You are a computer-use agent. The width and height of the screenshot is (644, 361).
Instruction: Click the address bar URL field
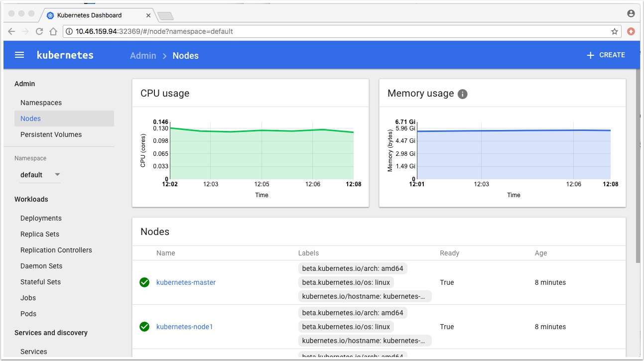[342, 31]
